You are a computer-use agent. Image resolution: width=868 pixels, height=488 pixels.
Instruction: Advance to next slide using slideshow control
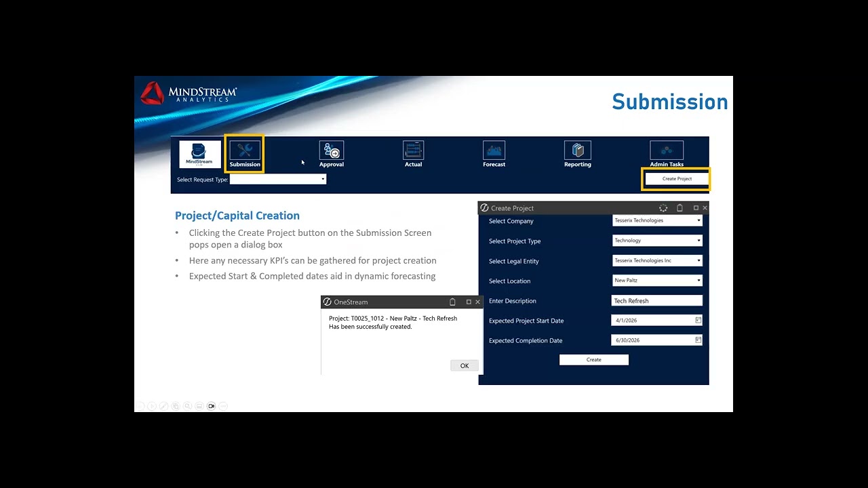tap(152, 406)
